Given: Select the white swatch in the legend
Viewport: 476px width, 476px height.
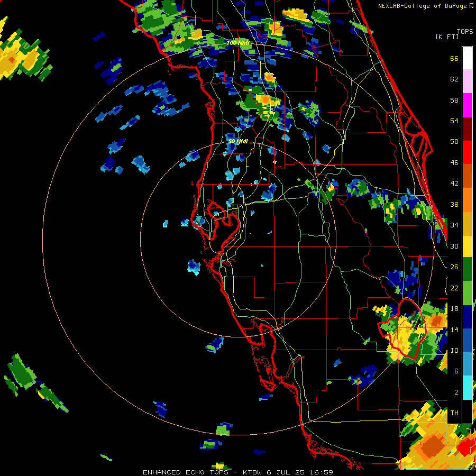Looking at the screenshot, I should 467,58.
